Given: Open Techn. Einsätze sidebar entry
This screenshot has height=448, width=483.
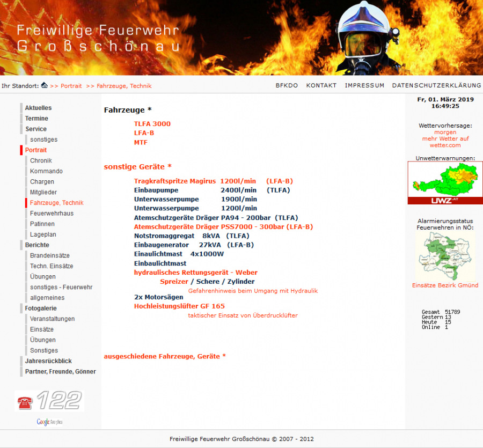Looking at the screenshot, I should [52, 266].
